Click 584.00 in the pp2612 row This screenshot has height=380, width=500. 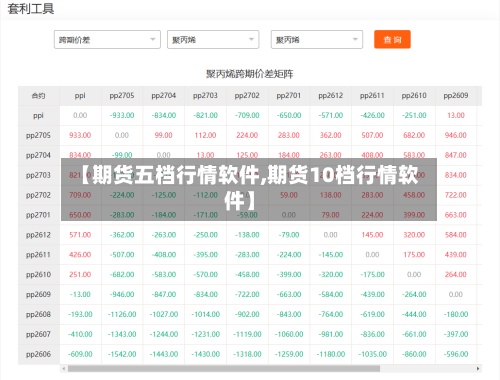click(456, 235)
